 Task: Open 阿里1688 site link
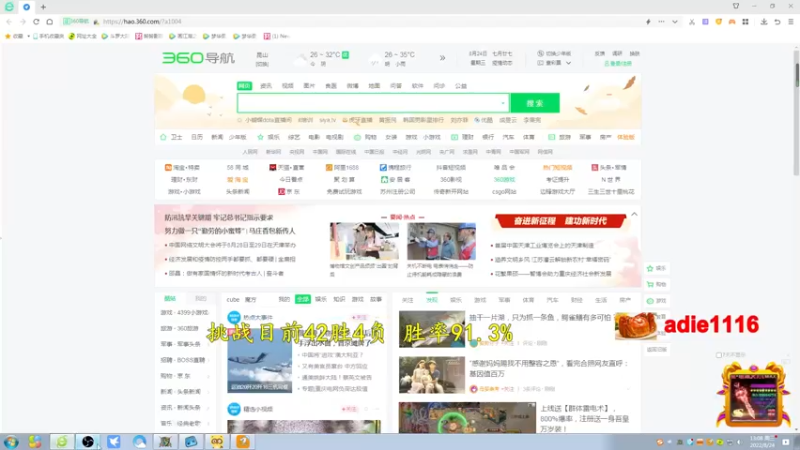[x=342, y=167]
